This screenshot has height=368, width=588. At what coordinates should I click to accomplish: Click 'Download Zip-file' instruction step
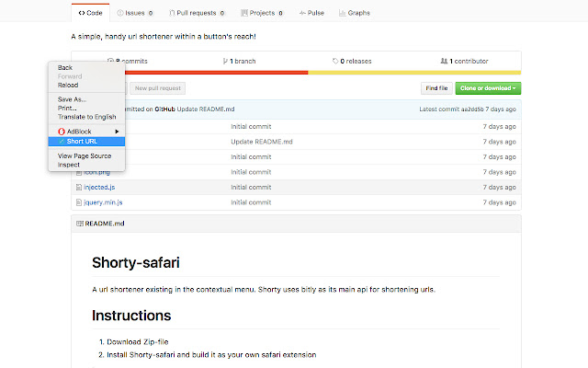(137, 342)
